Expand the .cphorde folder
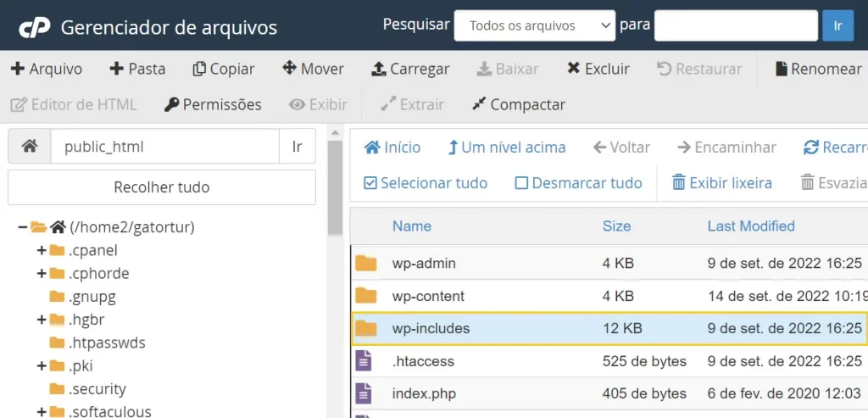Viewport: 868px width, 418px height. pyautogui.click(x=41, y=274)
